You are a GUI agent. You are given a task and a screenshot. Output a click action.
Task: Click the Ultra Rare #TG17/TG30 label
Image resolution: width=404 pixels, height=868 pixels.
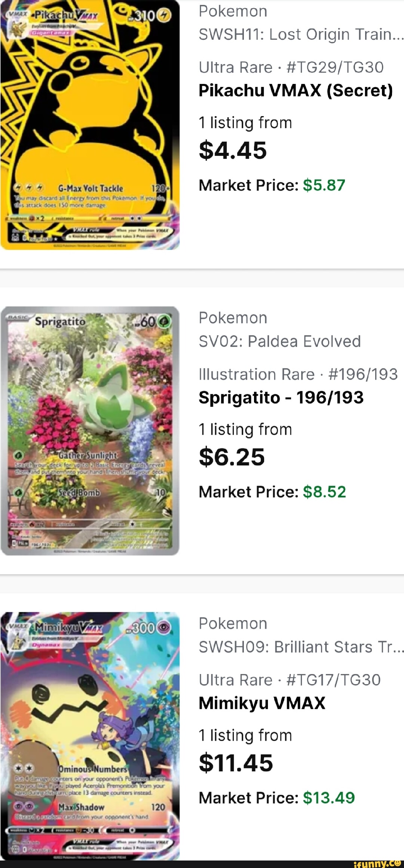290,680
